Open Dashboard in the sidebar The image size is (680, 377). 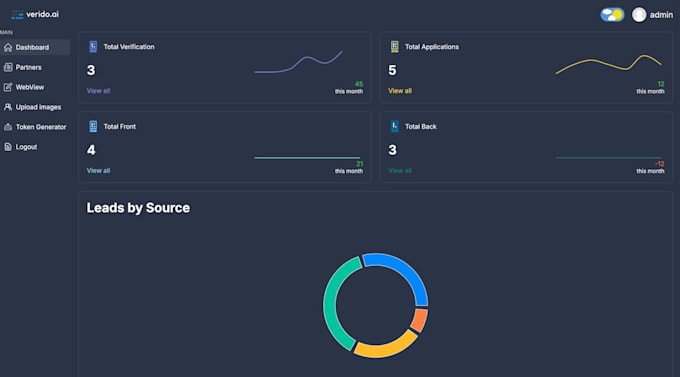click(x=35, y=47)
